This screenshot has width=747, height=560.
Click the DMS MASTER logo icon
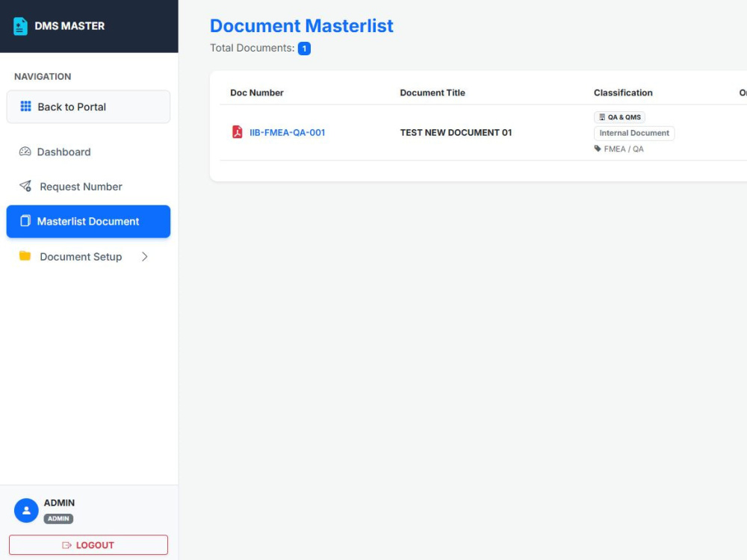click(x=20, y=26)
